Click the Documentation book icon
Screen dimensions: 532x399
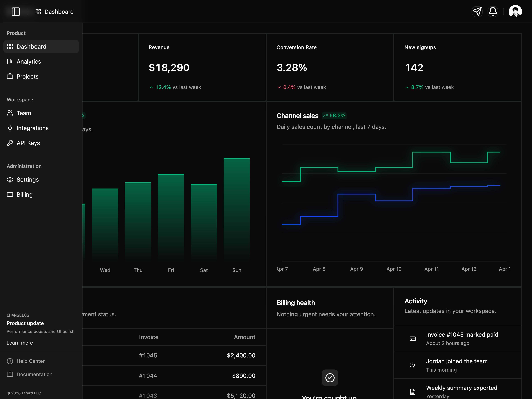point(10,374)
